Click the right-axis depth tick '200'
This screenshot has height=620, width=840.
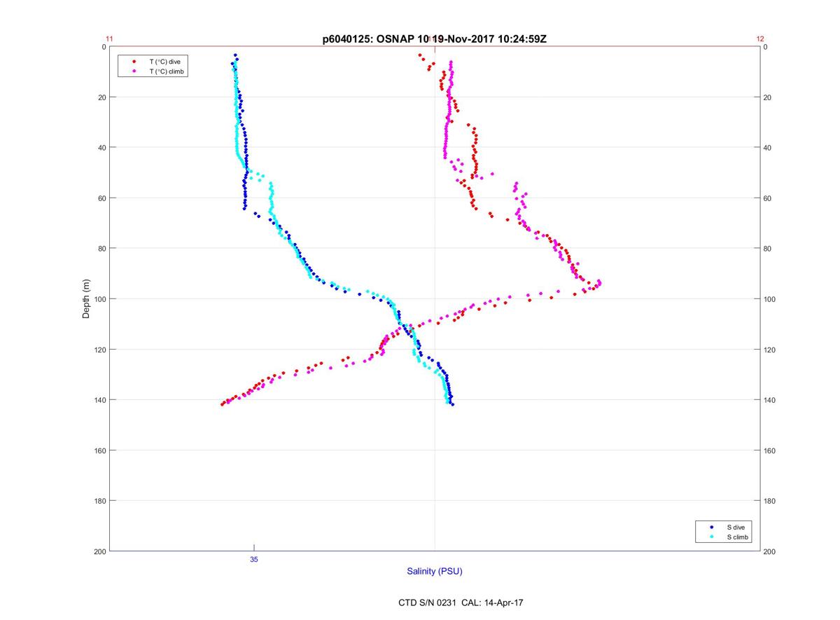coord(770,551)
